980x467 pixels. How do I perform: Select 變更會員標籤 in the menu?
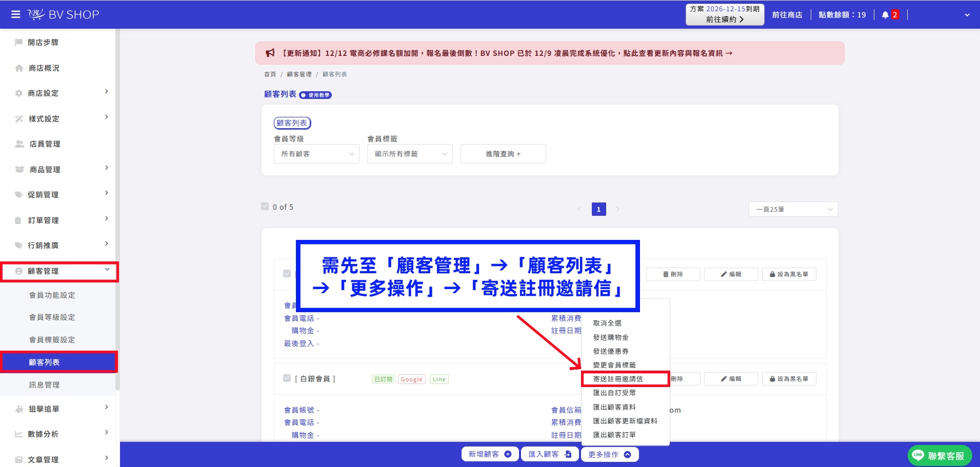click(614, 365)
